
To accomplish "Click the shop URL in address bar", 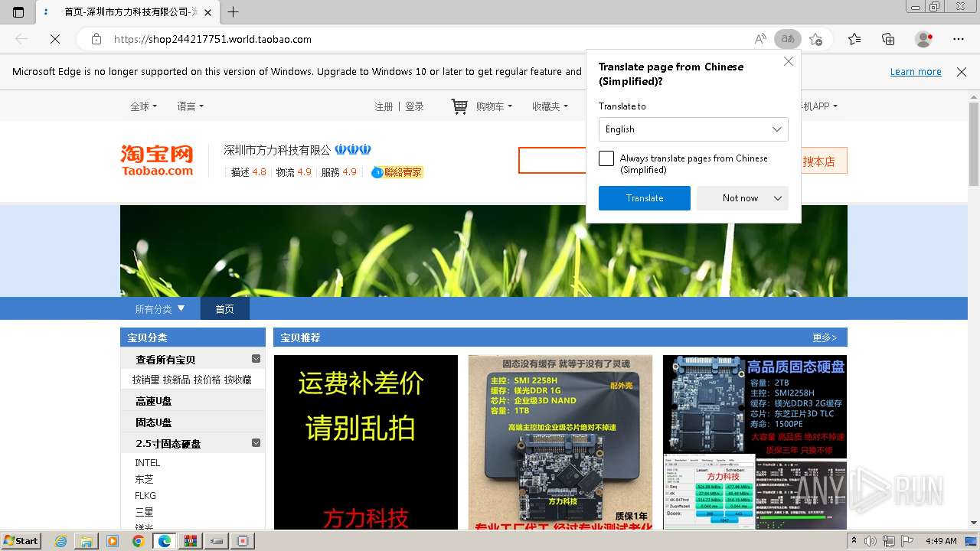I will (212, 39).
